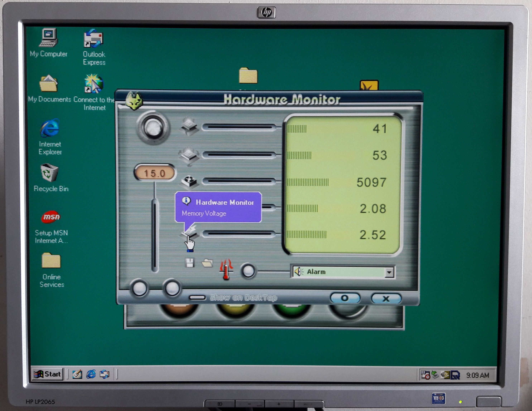
Task: Select the Recycle Bin desktop icon
Action: pos(51,178)
